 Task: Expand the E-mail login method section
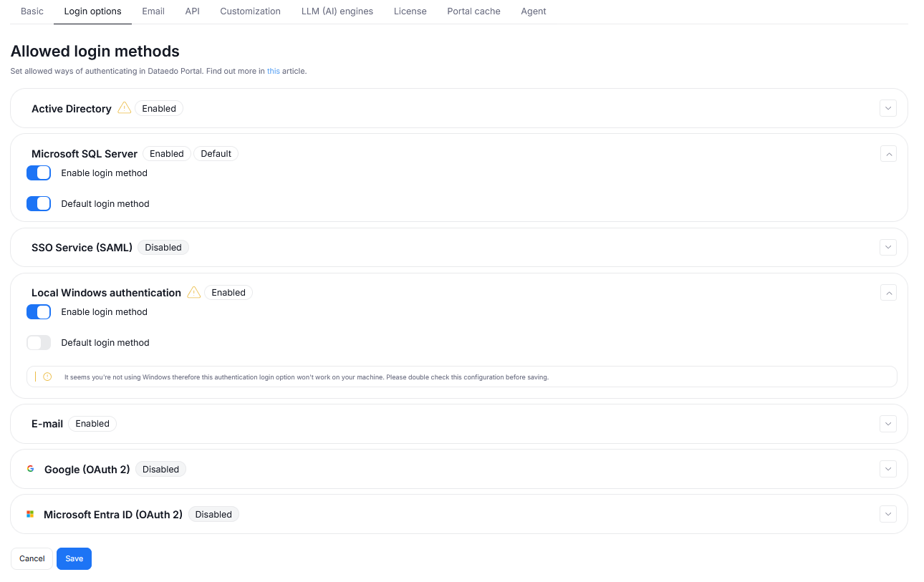[x=887, y=423]
